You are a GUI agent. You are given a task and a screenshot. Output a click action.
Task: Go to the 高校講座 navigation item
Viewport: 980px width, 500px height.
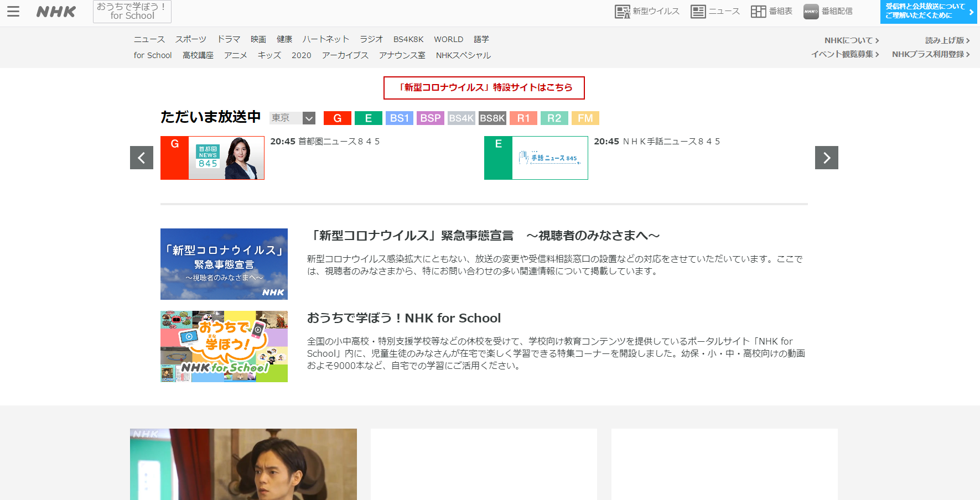click(x=198, y=55)
